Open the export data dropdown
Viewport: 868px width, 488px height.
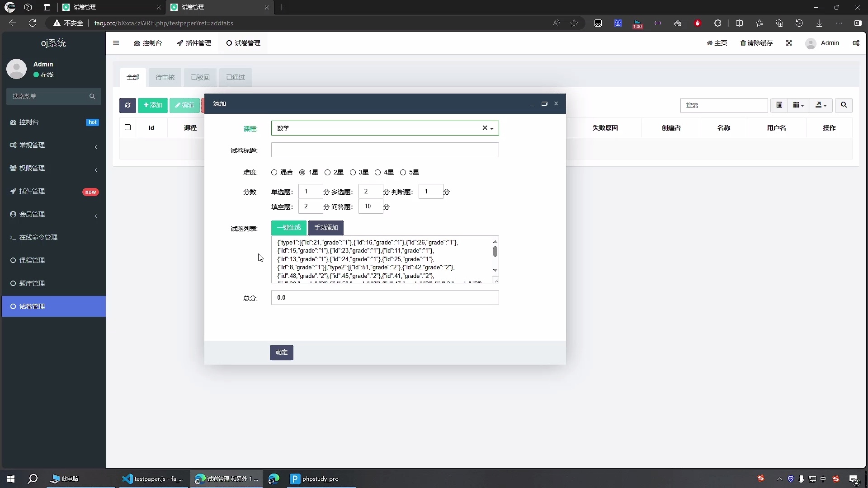821,105
